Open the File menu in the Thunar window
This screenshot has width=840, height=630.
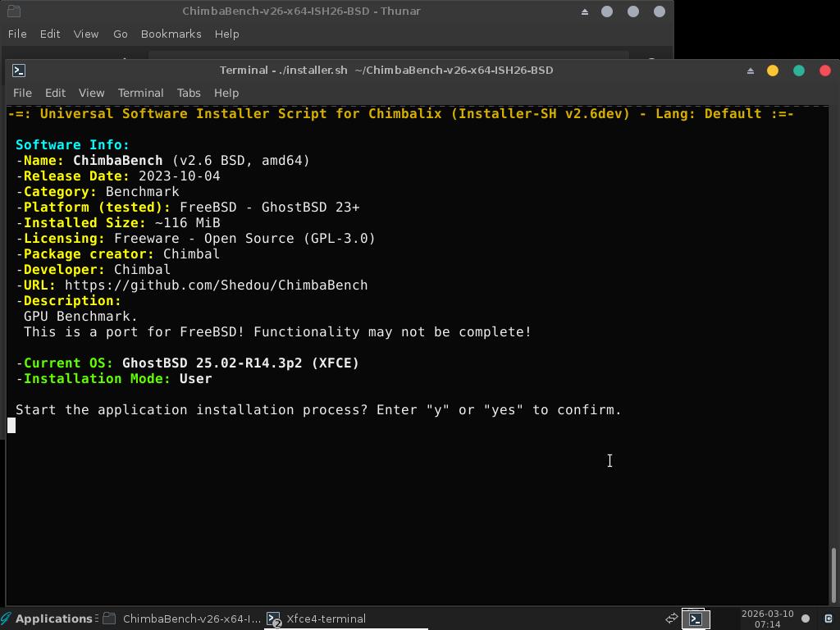17,34
